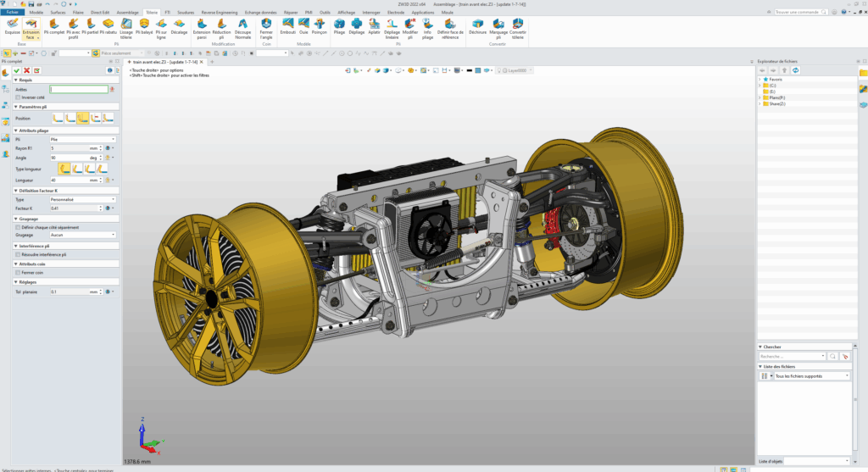
Task: Select the highlighted third Position option
Action: (83, 118)
